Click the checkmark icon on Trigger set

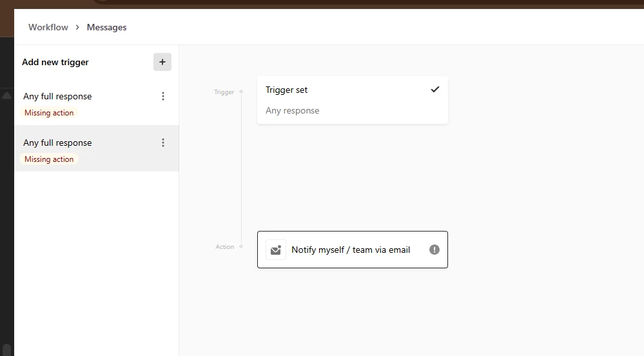[x=435, y=90]
